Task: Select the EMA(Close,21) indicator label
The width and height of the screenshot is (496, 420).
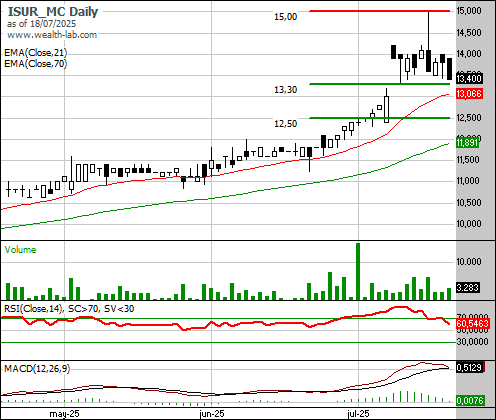Action: tap(35, 53)
